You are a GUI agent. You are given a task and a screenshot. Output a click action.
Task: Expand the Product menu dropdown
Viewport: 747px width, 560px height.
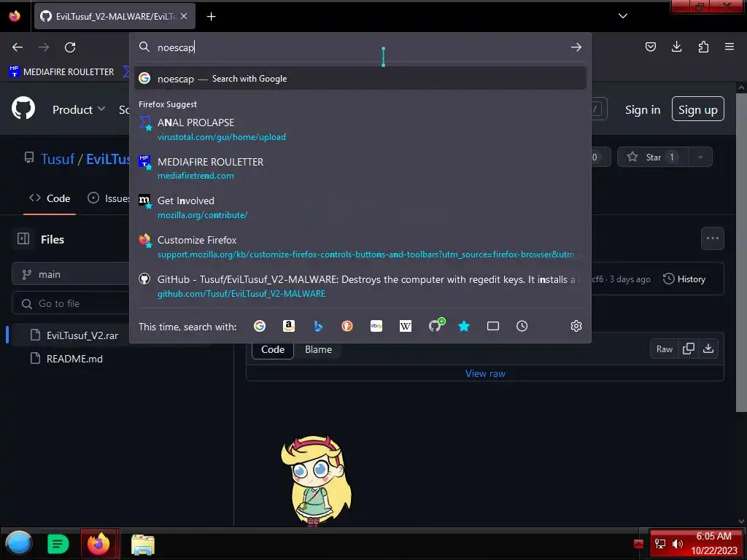pyautogui.click(x=79, y=110)
